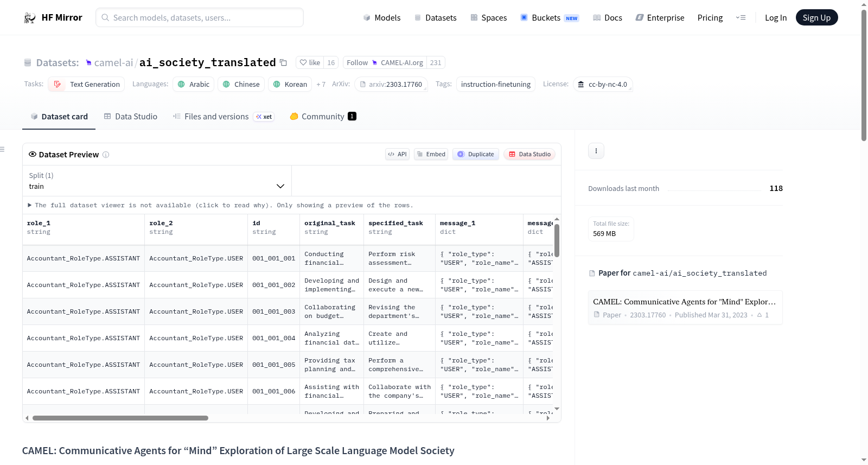Copy dataset name with the copy icon
This screenshot has height=465, width=868.
[x=283, y=62]
